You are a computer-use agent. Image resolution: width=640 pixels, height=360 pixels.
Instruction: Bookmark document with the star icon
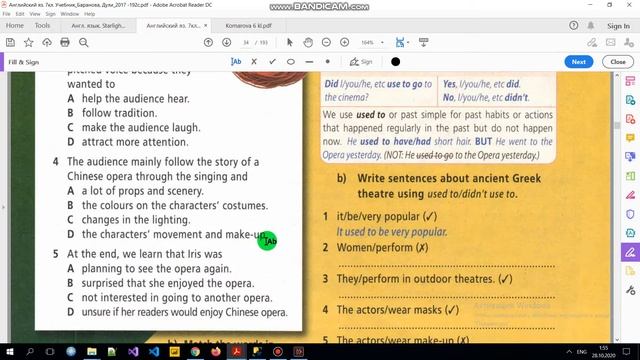pos(29,42)
